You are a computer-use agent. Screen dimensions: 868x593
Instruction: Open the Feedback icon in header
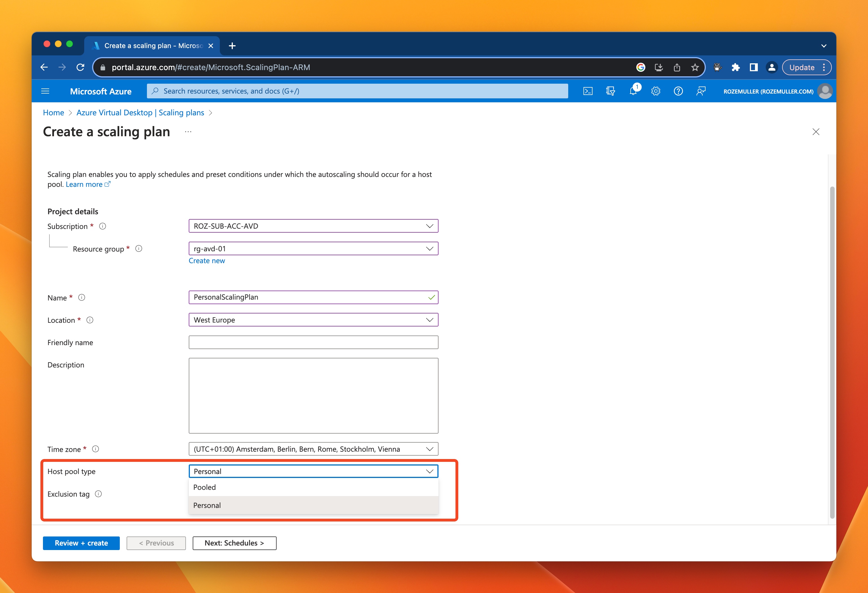click(701, 91)
